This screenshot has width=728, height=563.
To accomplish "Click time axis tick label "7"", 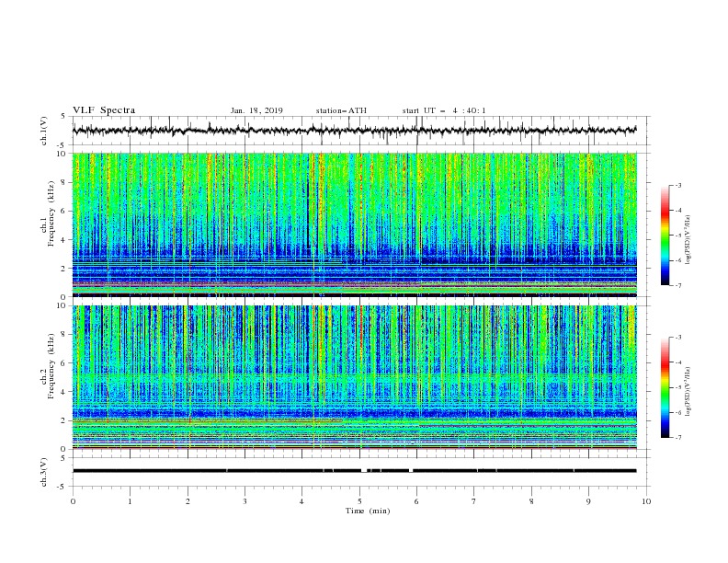I will coord(474,501).
